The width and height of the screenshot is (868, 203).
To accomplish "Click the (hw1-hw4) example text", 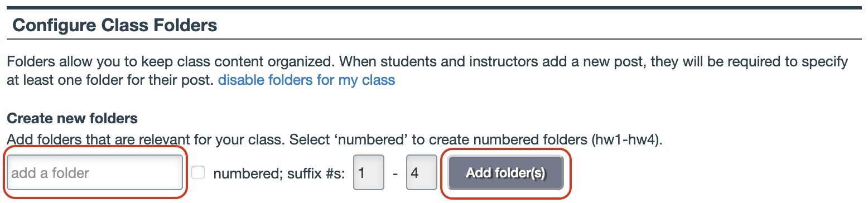I will pyautogui.click(x=626, y=139).
